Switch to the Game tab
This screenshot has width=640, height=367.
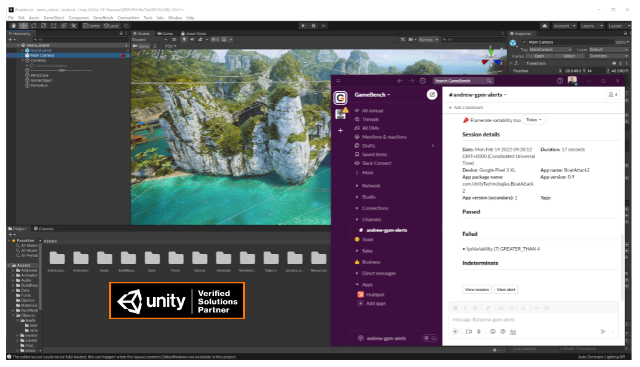pos(165,33)
